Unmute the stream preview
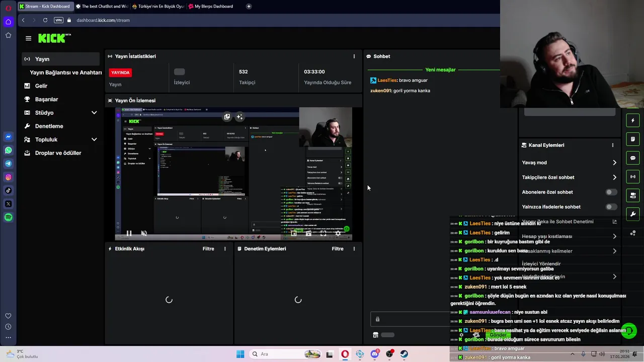Viewport: 644px width, 362px height. [144, 233]
